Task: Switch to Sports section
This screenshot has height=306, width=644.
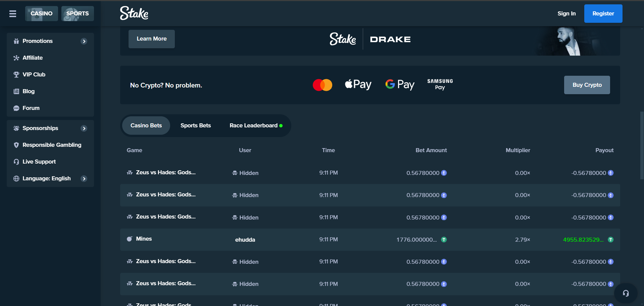Action: [78, 14]
